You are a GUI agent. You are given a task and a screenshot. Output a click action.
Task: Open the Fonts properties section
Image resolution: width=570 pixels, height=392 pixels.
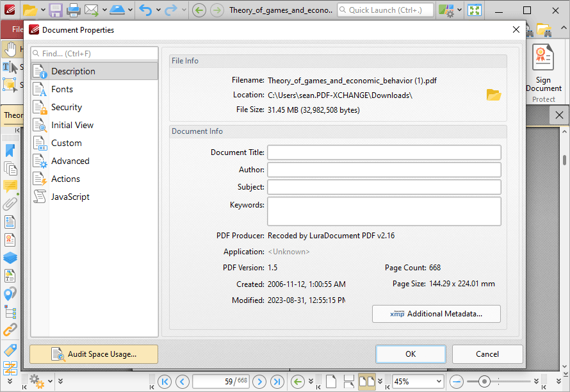tap(95, 89)
